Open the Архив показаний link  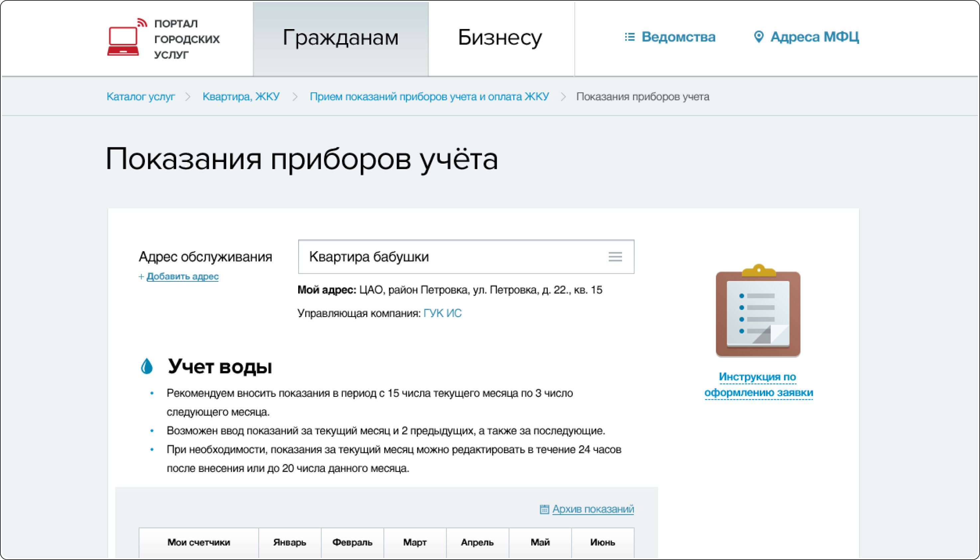coord(593,509)
